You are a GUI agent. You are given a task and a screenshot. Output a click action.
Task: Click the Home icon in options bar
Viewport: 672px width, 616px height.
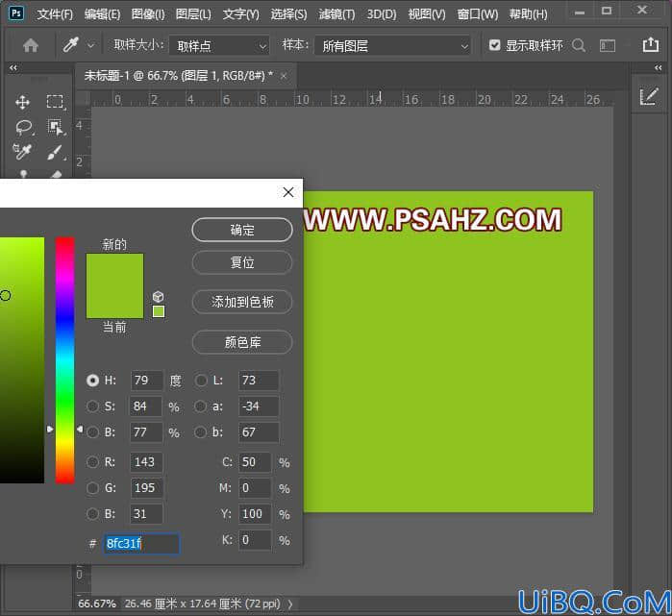click(31, 45)
